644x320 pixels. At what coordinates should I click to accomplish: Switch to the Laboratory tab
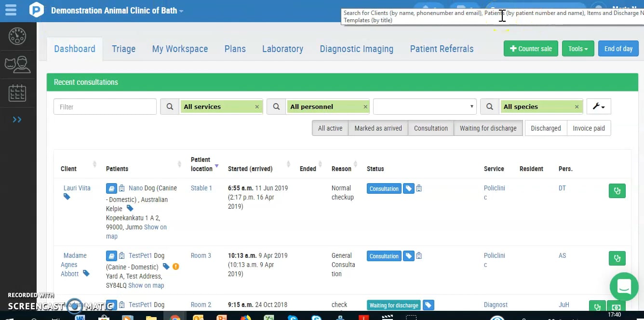[282, 49]
